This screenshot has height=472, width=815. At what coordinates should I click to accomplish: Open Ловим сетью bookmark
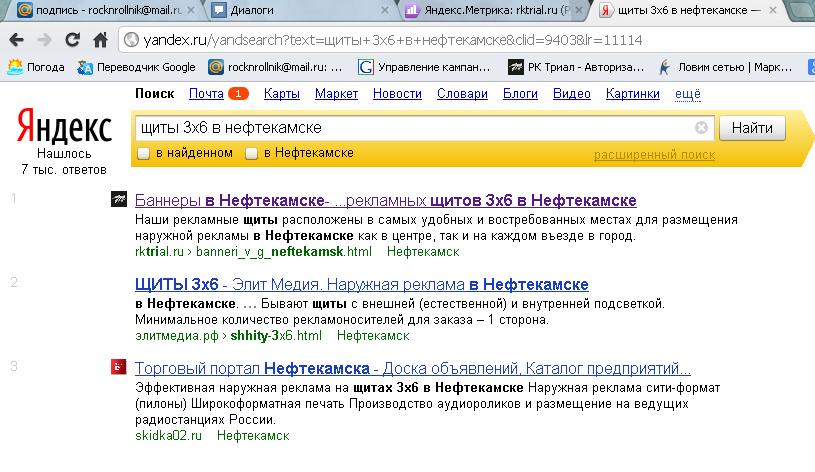click(x=725, y=67)
